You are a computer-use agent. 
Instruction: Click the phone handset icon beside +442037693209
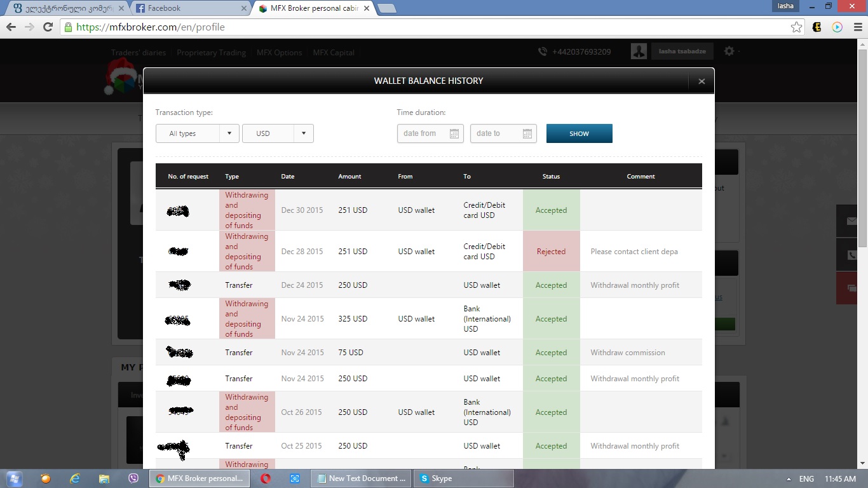tap(543, 52)
